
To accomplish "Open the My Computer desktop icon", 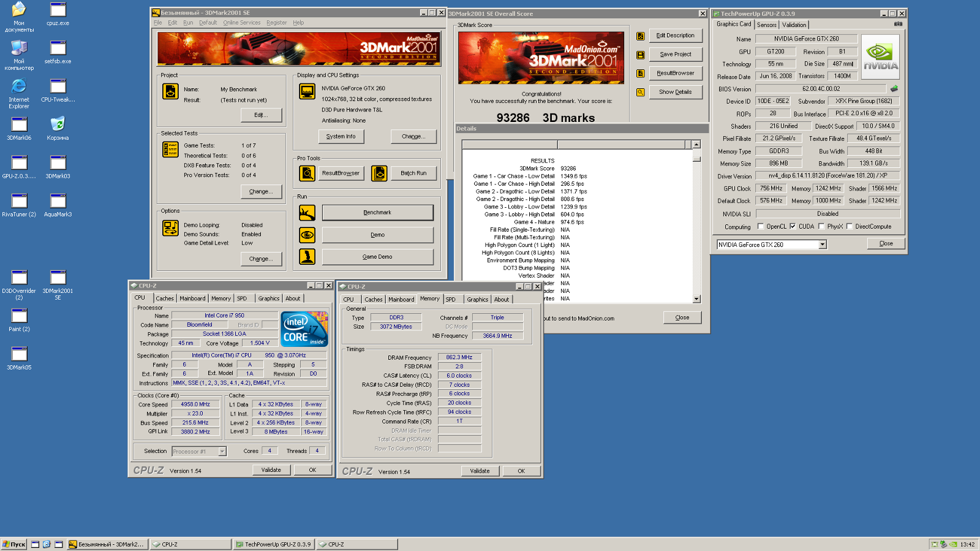I will 19,55.
